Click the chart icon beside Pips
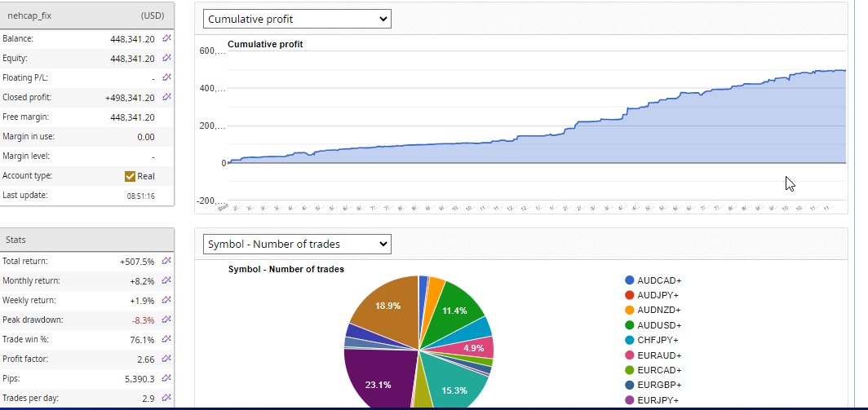Screen dimensions: 868x410 coord(166,378)
